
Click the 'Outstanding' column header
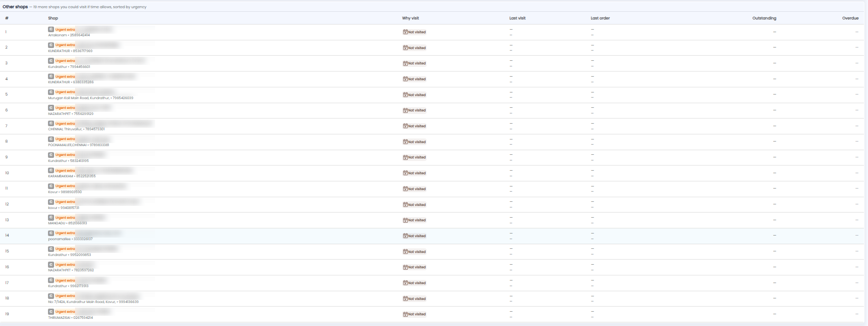(764, 18)
